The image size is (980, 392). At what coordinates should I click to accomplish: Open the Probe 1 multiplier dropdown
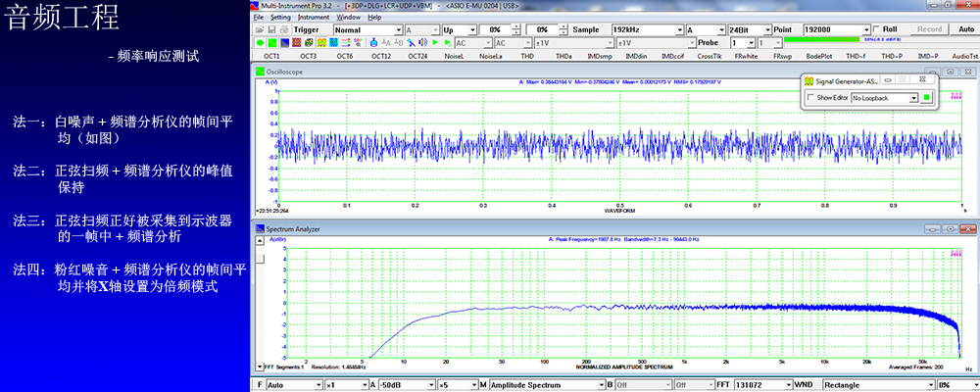pos(742,42)
